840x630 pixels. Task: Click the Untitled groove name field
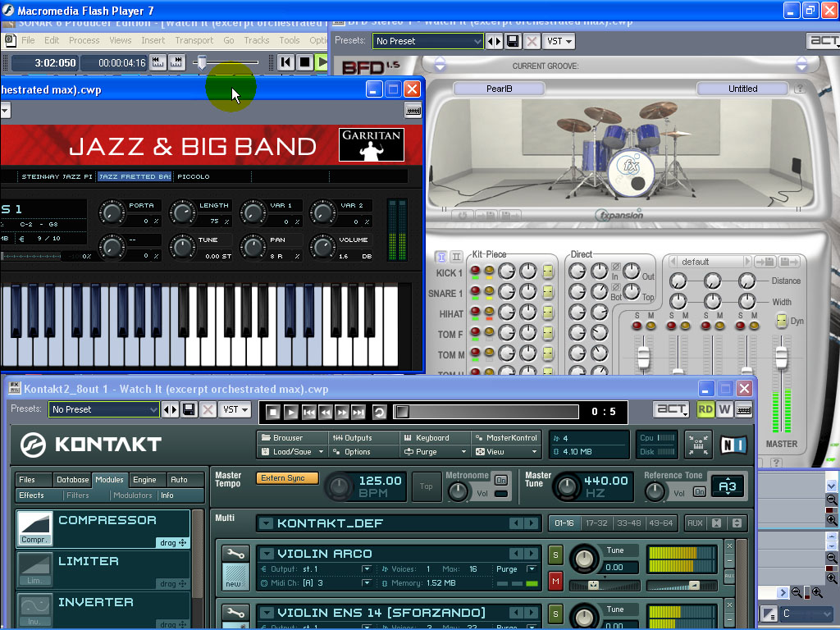742,89
